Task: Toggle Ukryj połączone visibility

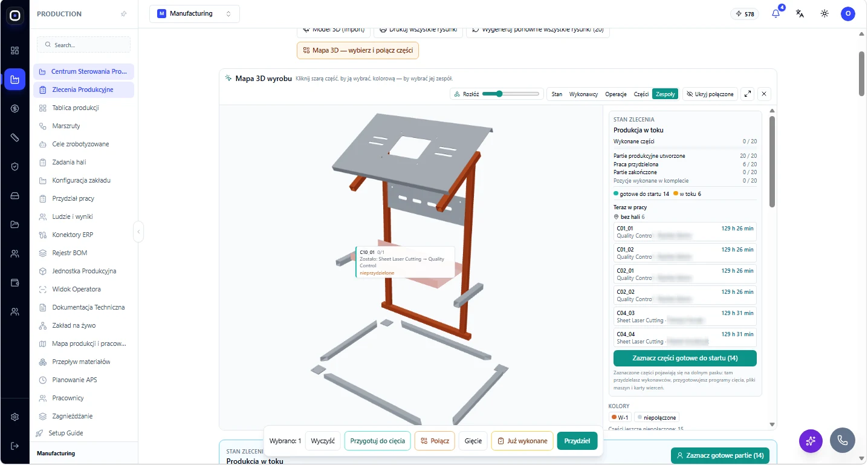Action: (x=710, y=94)
